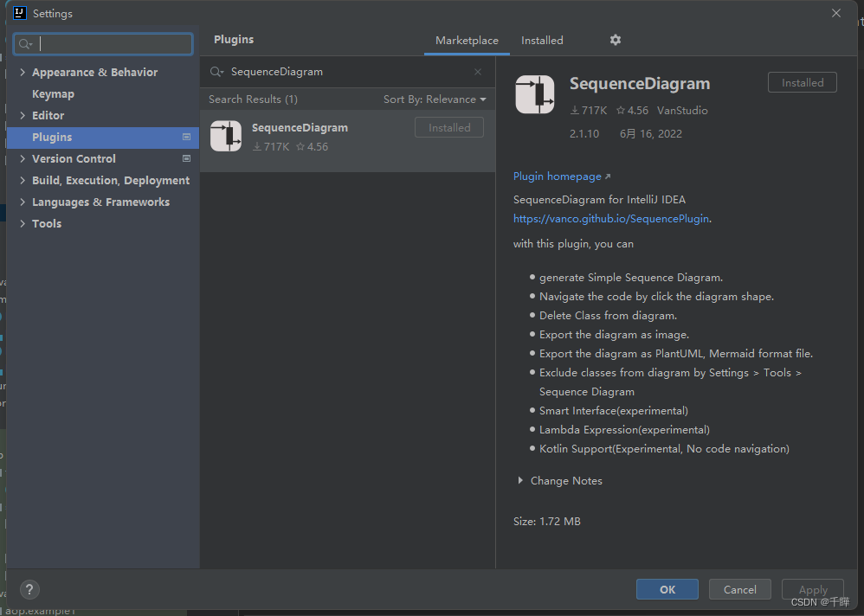The image size is (864, 616).
Task: Click the Search Results (1) label
Action: point(253,99)
